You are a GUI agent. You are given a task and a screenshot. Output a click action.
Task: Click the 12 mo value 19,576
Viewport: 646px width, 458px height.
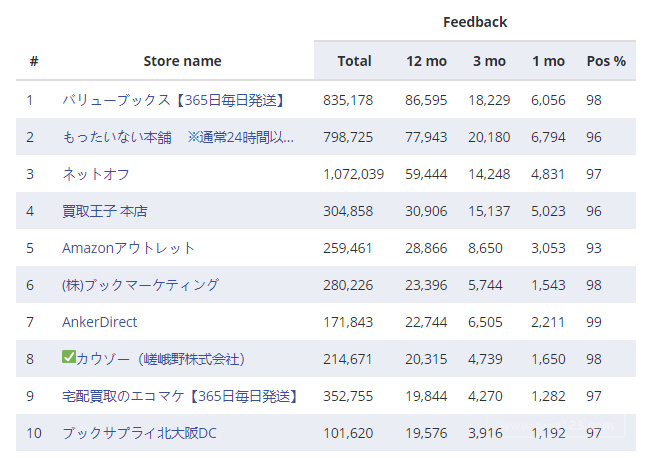(426, 433)
